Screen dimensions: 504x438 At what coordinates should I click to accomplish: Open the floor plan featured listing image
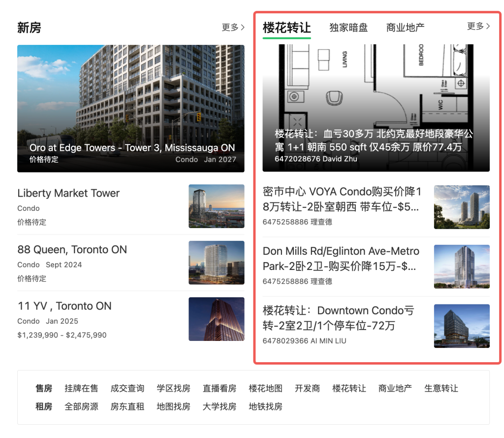pos(376,108)
